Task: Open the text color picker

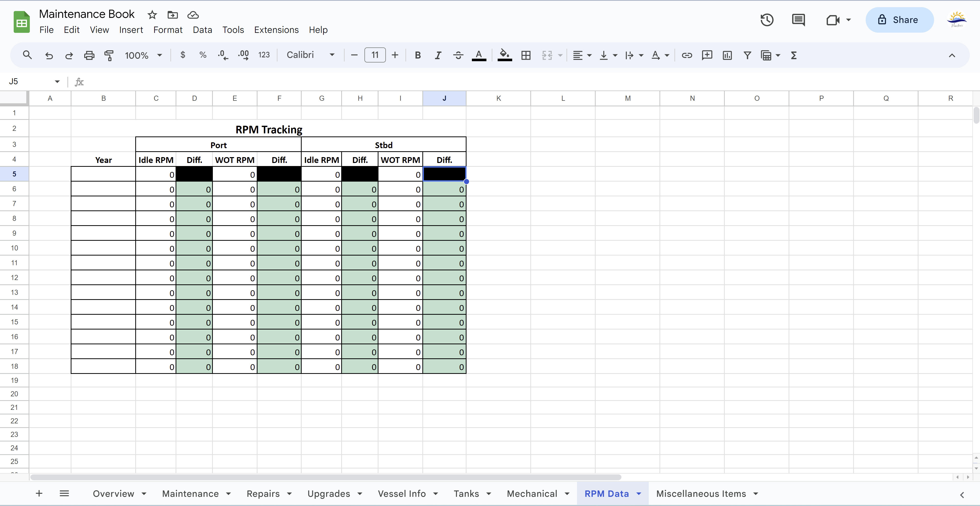Action: tap(479, 55)
